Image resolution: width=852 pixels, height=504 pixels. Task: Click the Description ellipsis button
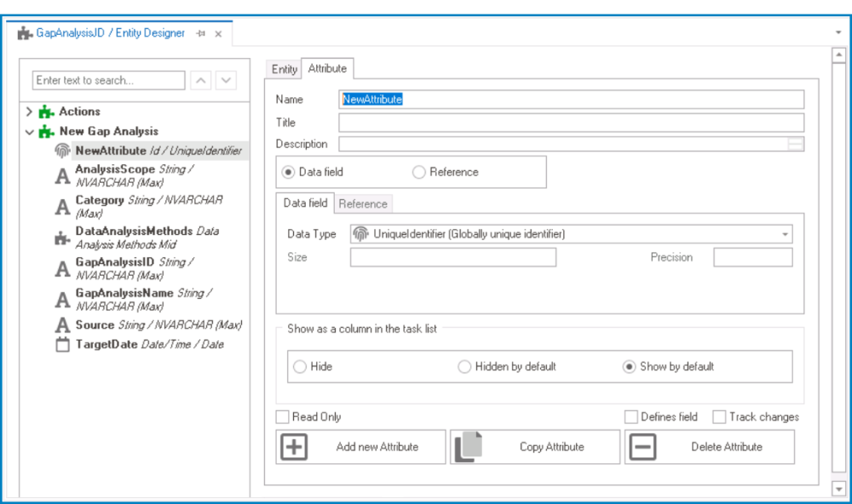pyautogui.click(x=796, y=143)
